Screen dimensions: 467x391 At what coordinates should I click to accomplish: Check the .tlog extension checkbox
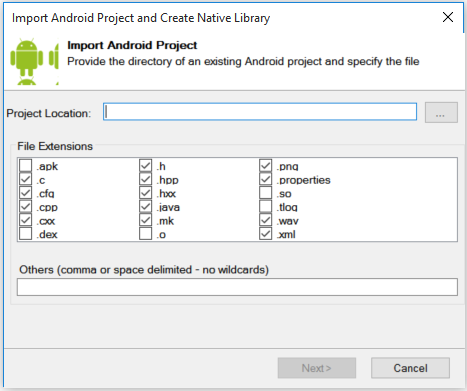pos(266,207)
